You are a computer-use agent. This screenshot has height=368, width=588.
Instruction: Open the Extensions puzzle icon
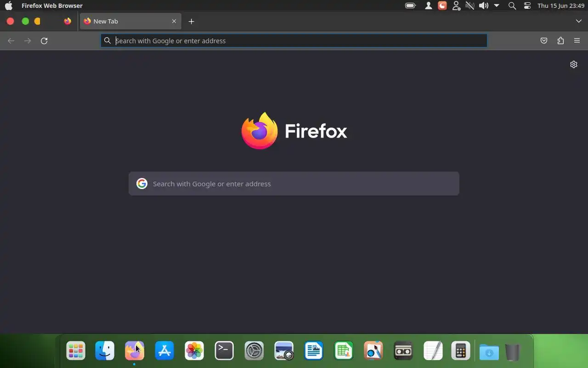click(560, 41)
